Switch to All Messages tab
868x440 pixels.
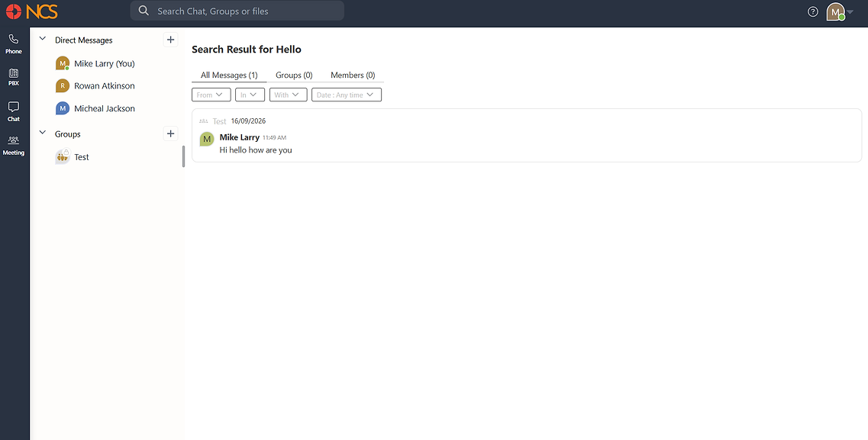coord(229,75)
